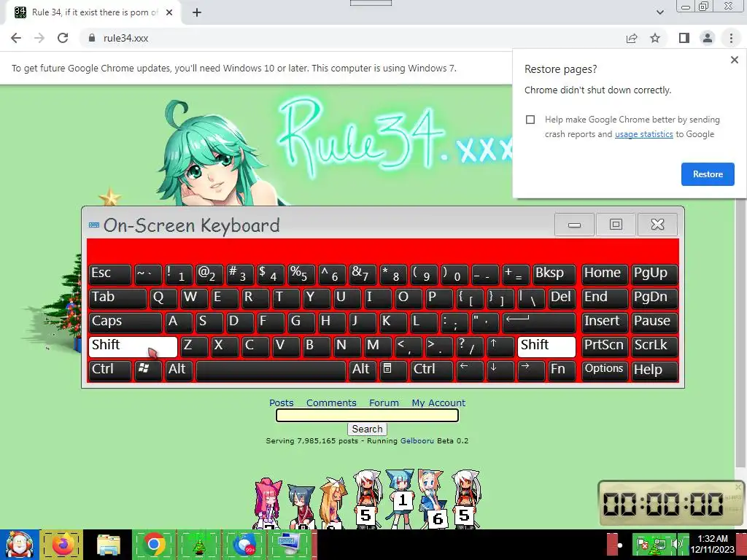
Task: Close the Rule 34 tab
Action: [x=169, y=12]
